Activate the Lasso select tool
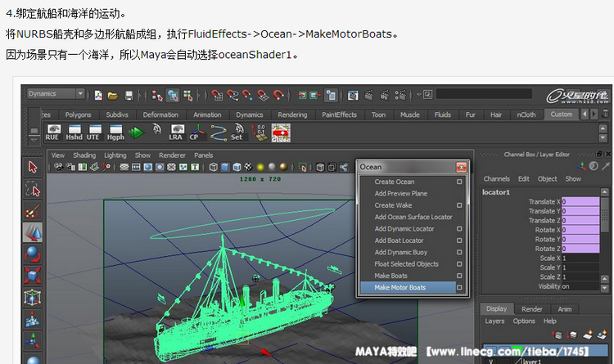The image size is (614, 364). (33, 189)
